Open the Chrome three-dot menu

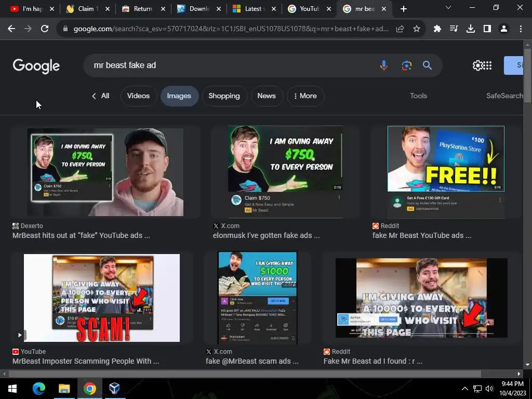521,29
